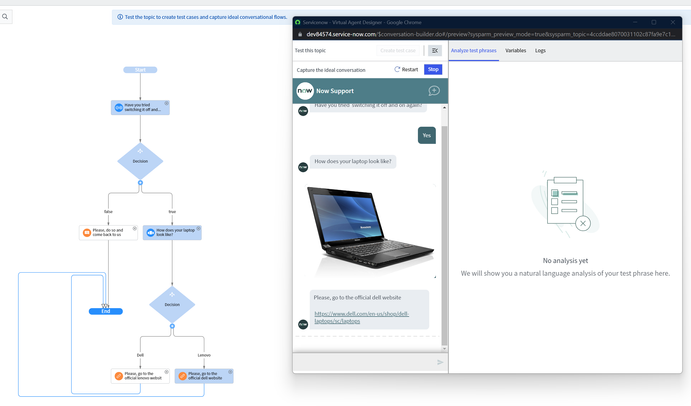Select the 'How does your laptop look like?' node
Screen dimensions: 691x406
click(172, 233)
